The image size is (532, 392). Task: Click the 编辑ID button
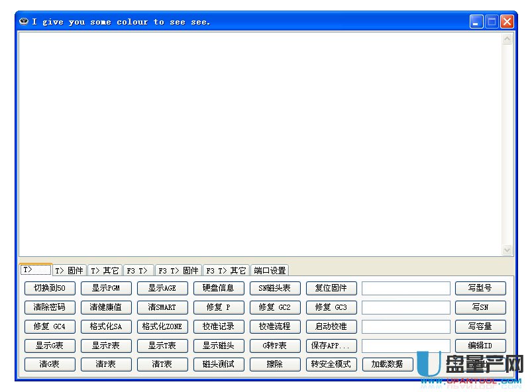(480, 345)
